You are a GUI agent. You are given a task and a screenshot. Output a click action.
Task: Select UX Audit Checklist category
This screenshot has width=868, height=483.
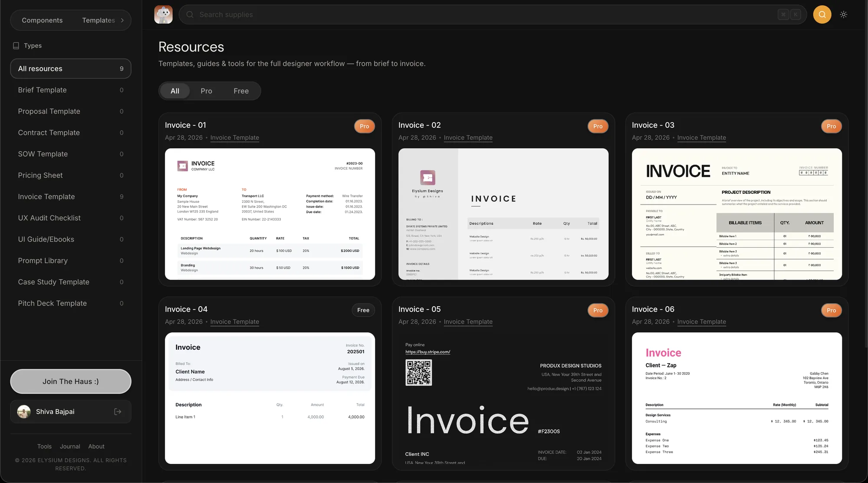pos(71,218)
